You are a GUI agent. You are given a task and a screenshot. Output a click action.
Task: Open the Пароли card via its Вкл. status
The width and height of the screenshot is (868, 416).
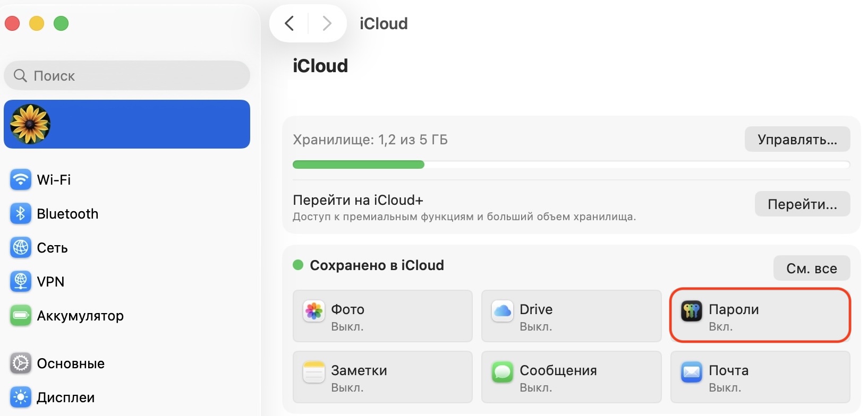[721, 327]
